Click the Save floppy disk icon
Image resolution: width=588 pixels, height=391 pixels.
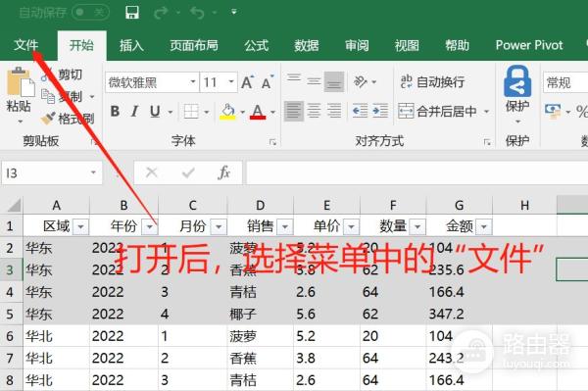132,13
